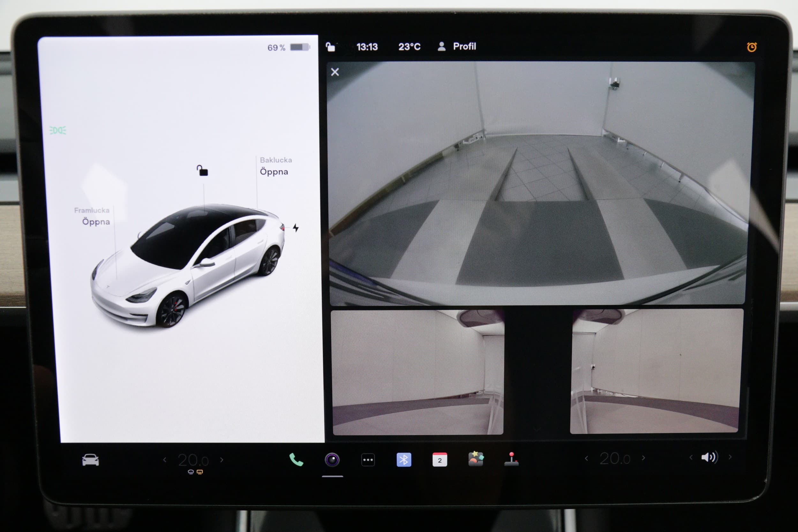Open the front trunk via Framlucka Öppna

tap(92, 216)
